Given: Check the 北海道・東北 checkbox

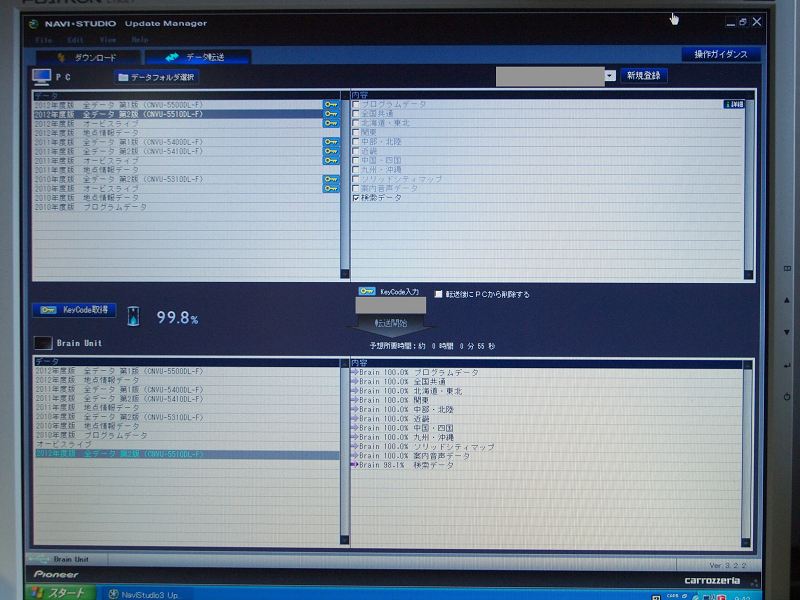Looking at the screenshot, I should (356, 123).
